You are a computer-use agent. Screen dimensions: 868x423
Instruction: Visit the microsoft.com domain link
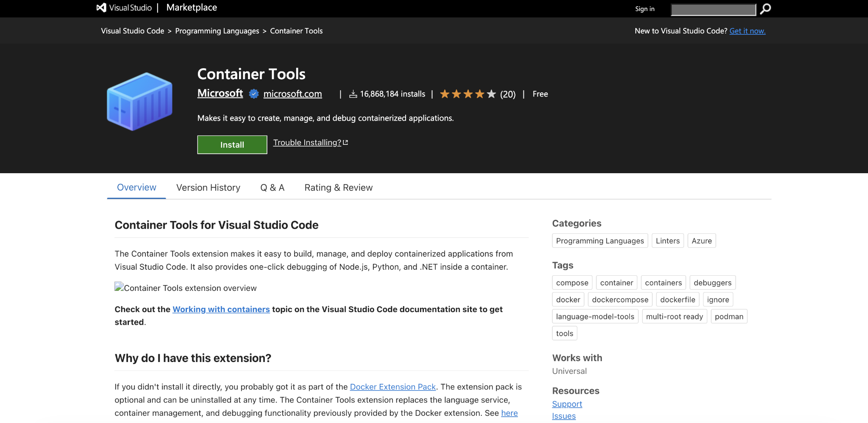[x=292, y=94]
